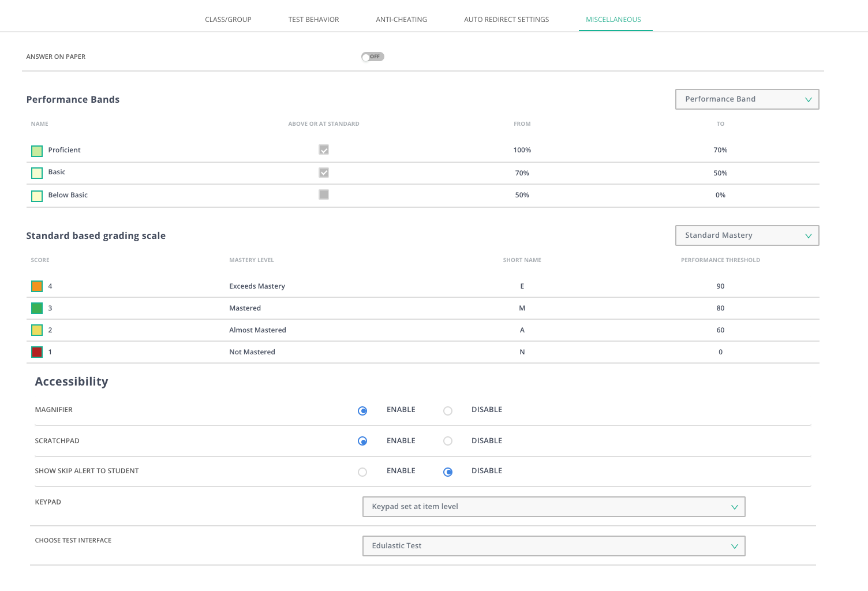The image size is (868, 591).
Task: Open Auto Redirect Settings tab
Action: pos(507,20)
